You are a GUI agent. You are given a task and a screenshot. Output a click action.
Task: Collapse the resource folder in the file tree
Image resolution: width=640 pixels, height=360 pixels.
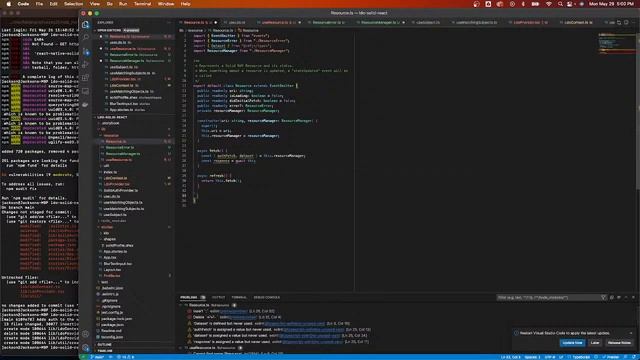(111, 135)
